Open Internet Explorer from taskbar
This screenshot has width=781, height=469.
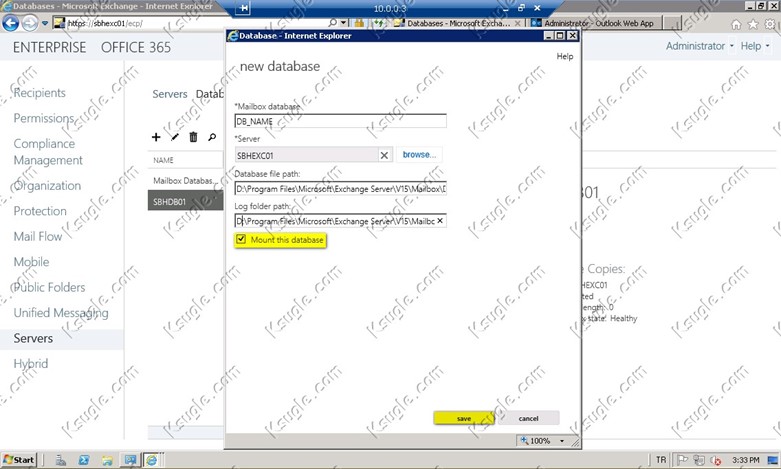click(x=151, y=460)
